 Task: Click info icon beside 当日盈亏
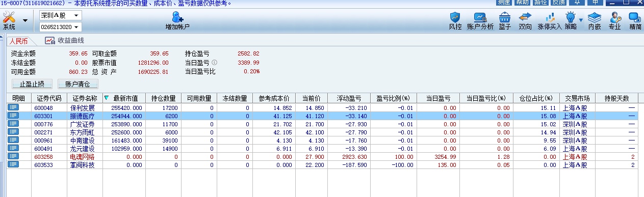214,62
